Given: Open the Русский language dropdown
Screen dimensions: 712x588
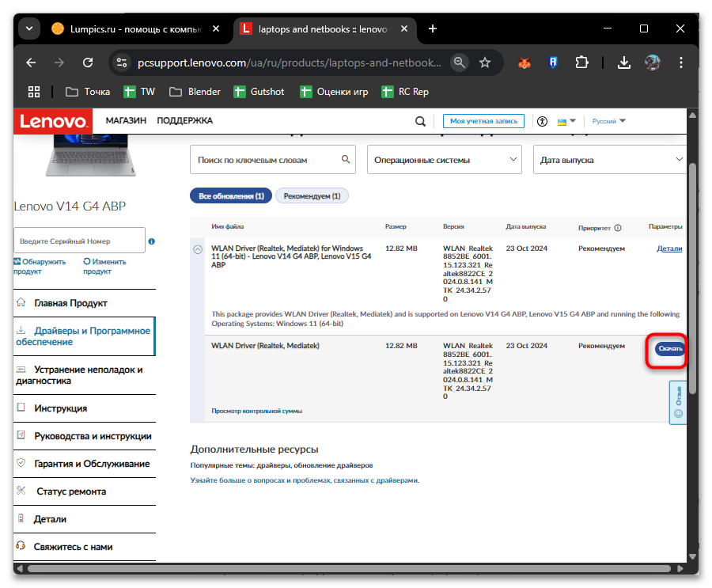Looking at the screenshot, I should tap(609, 121).
